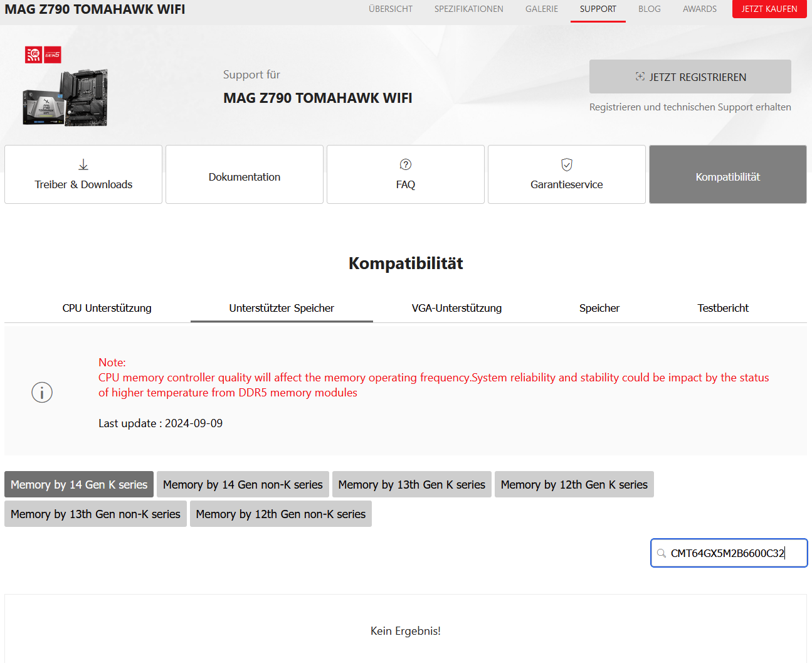Click 'Registrieren und technischen Support erhalten' text
Image resolution: width=812 pixels, height=663 pixels.
point(690,107)
